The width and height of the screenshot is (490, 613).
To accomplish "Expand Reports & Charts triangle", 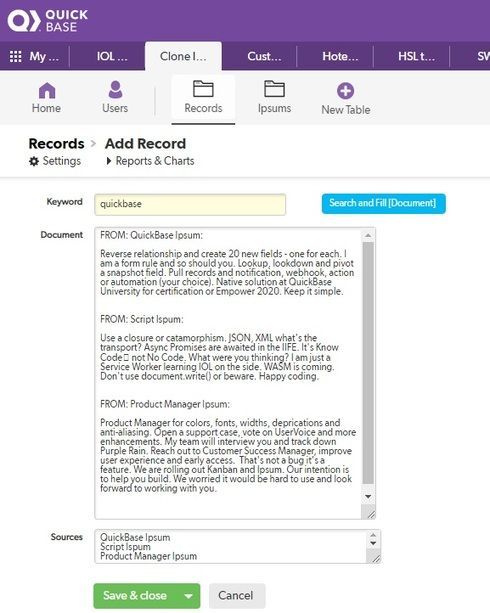I will pyautogui.click(x=109, y=161).
